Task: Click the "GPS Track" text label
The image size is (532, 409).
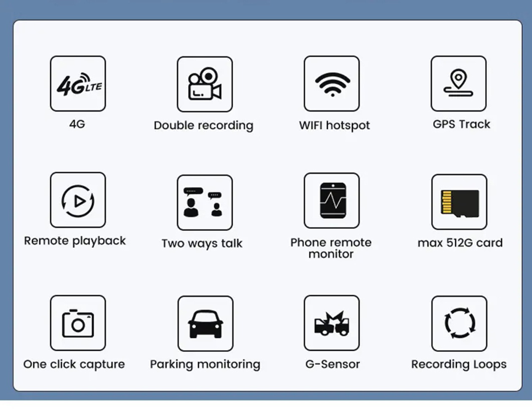Action: pos(461,124)
